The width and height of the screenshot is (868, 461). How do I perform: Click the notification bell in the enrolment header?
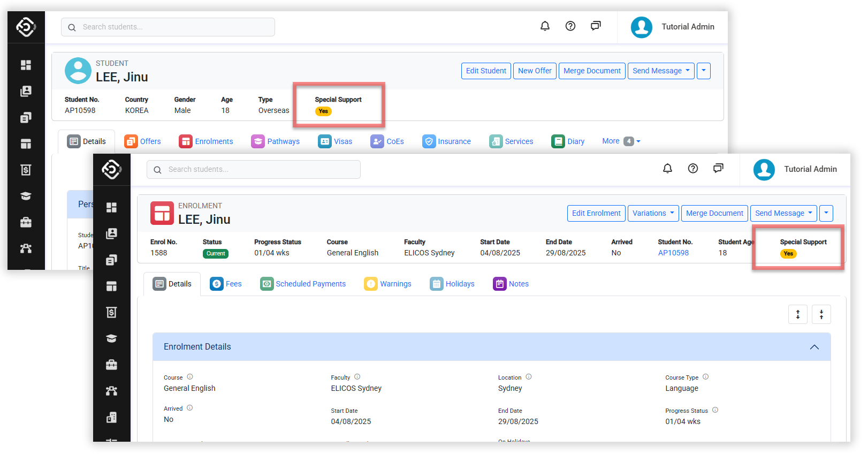pos(667,169)
